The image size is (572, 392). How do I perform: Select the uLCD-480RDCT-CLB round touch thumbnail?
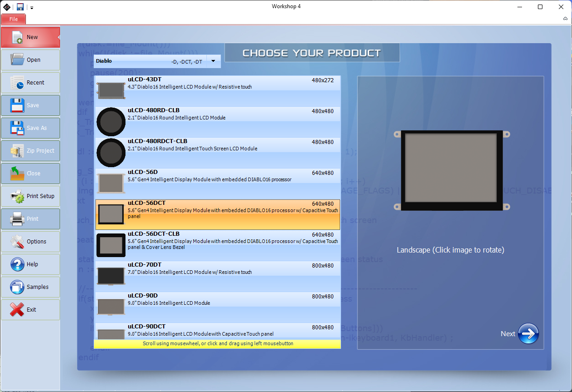pos(111,152)
